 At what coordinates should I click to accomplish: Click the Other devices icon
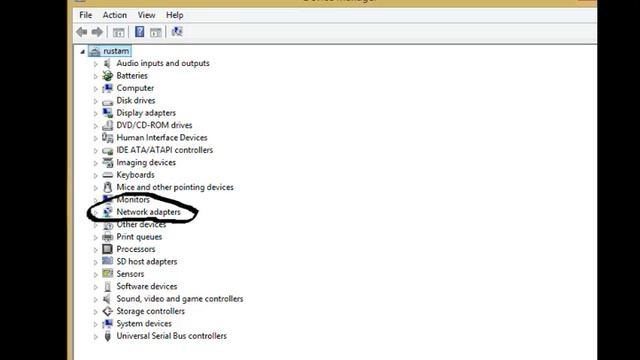(107, 225)
